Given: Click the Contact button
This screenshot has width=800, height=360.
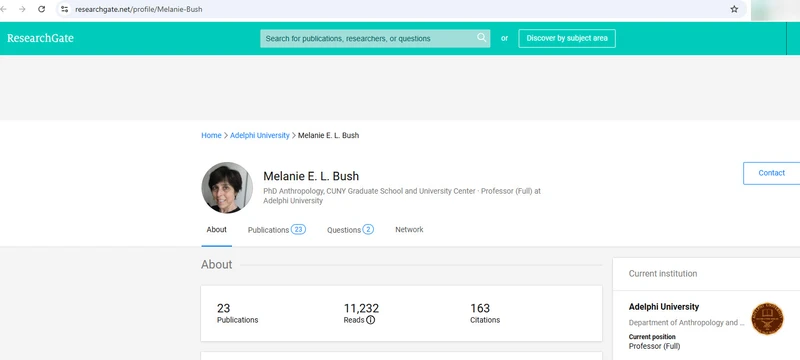Looking at the screenshot, I should (771, 173).
